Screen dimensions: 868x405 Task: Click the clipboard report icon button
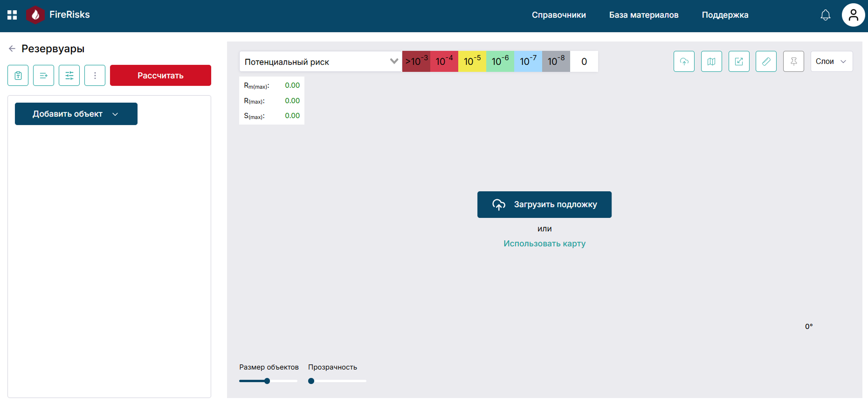18,76
